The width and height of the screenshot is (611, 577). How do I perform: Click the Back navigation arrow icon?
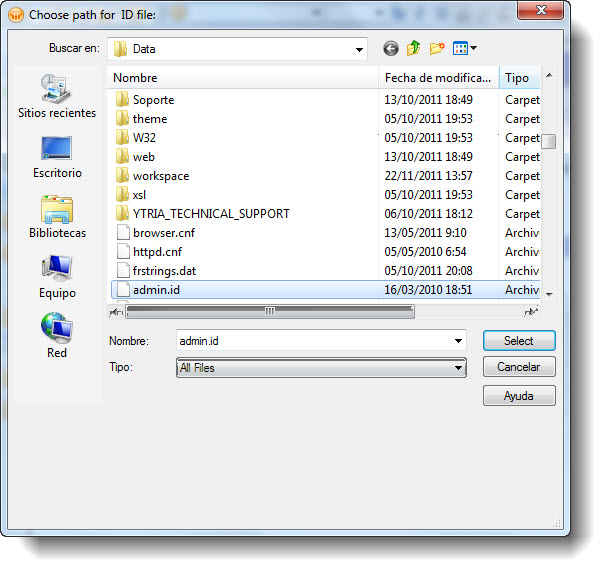(390, 48)
